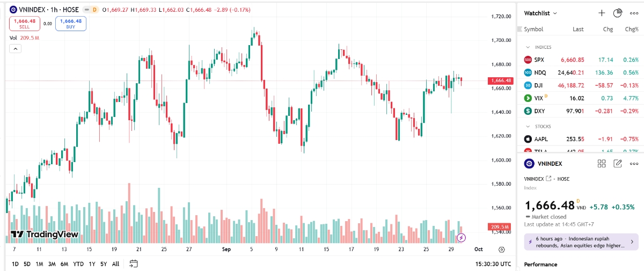Open watchlist advanced view pie icon
The image size is (644, 271).
(618, 13)
